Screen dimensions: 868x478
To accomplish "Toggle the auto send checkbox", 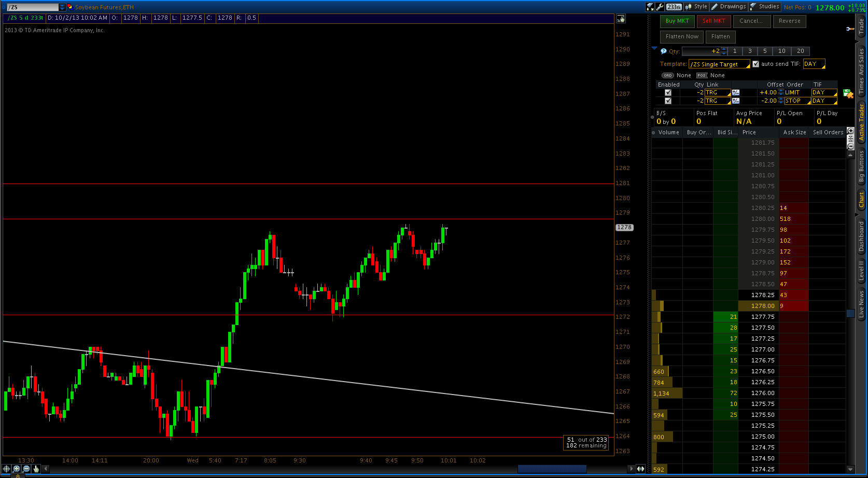I will click(755, 64).
